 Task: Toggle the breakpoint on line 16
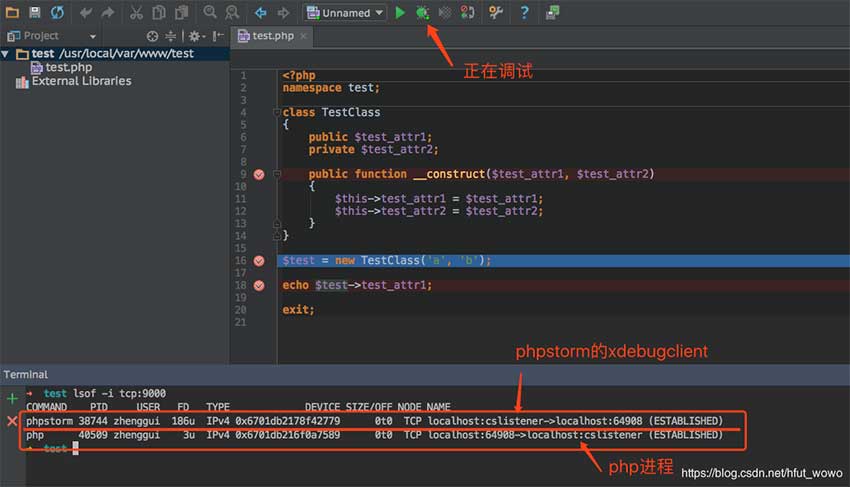click(x=259, y=260)
